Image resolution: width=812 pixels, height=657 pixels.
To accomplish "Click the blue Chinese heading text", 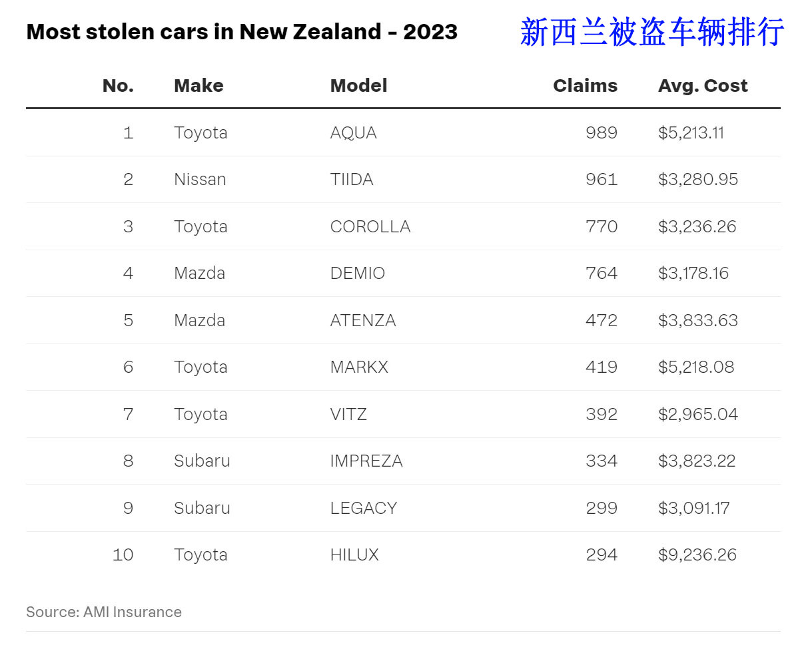I will pos(651,32).
